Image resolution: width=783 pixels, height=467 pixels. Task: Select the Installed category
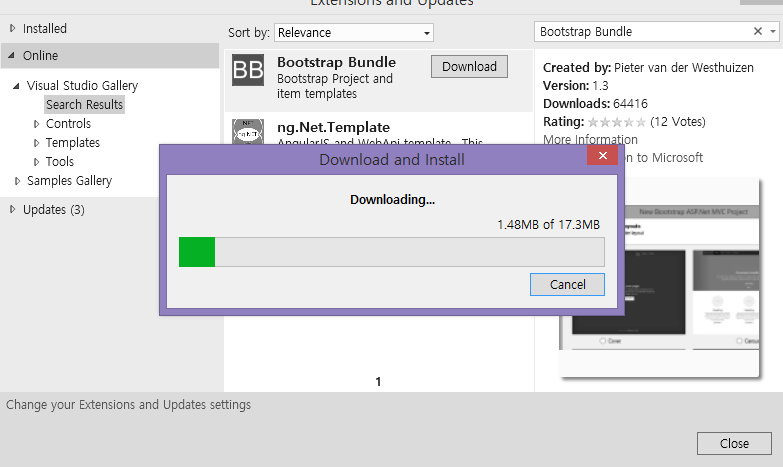[44, 28]
